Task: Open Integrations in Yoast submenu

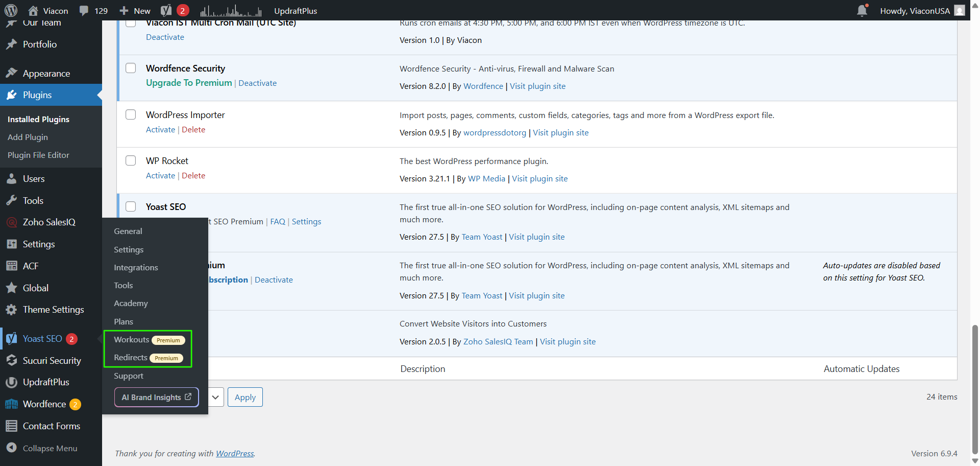Action: pyautogui.click(x=136, y=267)
